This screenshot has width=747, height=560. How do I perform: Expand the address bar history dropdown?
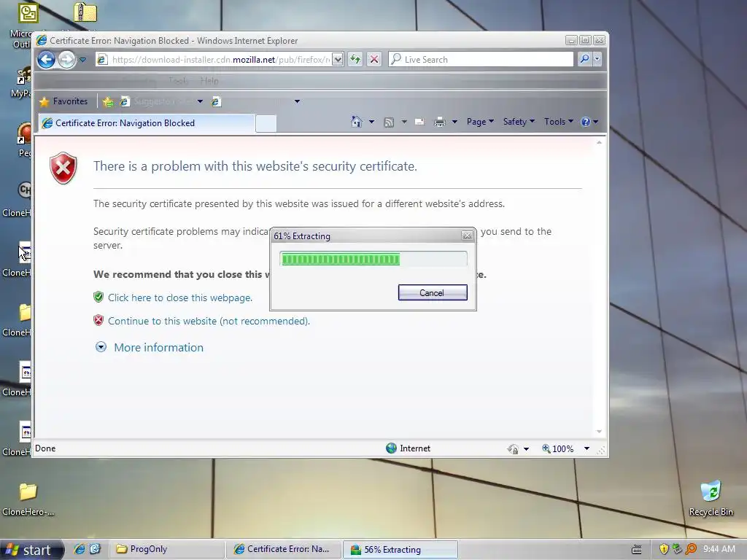point(337,60)
